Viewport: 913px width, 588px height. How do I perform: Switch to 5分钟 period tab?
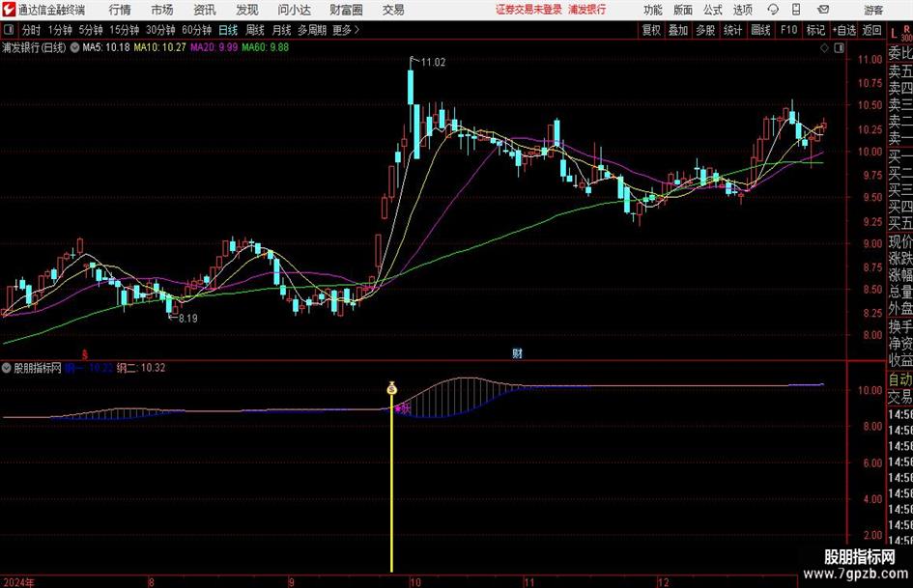[90, 30]
